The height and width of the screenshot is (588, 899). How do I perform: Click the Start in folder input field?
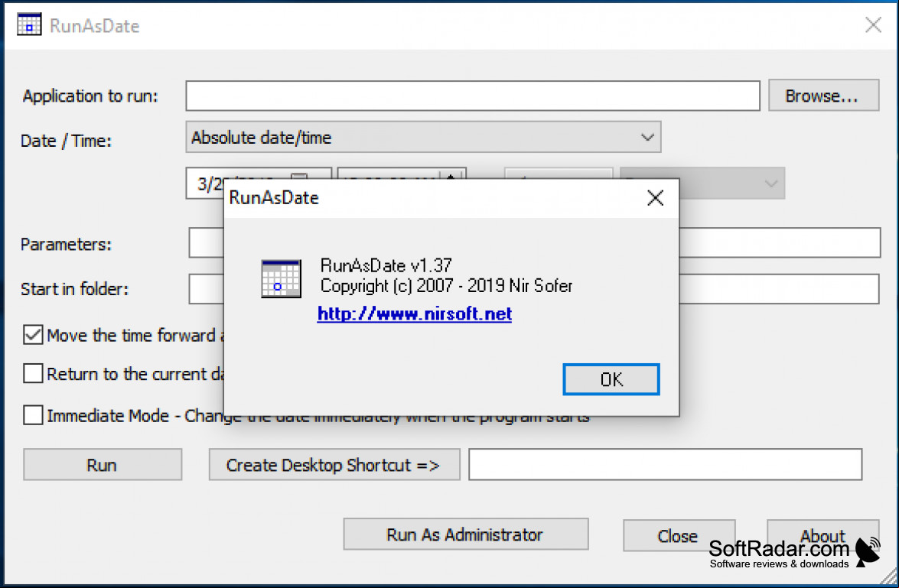click(779, 289)
